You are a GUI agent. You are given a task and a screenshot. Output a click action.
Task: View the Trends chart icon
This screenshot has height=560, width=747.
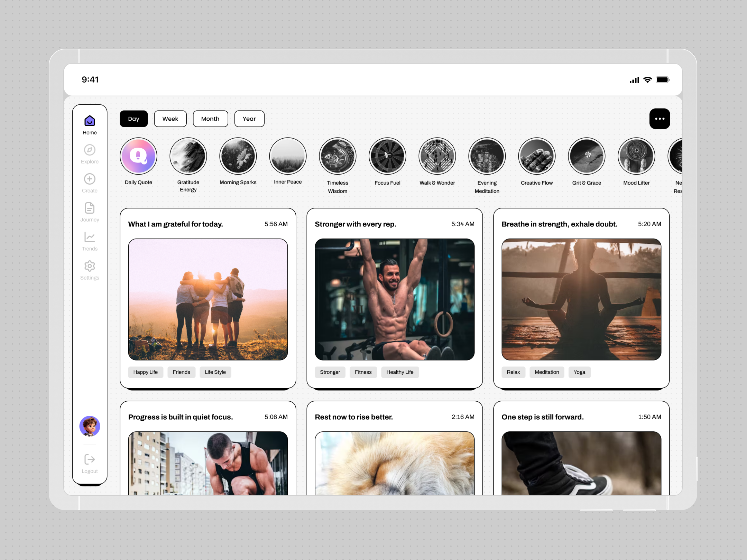point(90,237)
